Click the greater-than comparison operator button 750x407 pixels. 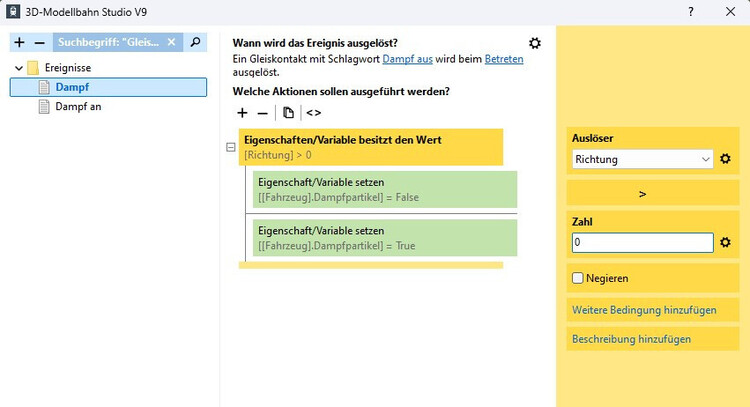coord(643,193)
